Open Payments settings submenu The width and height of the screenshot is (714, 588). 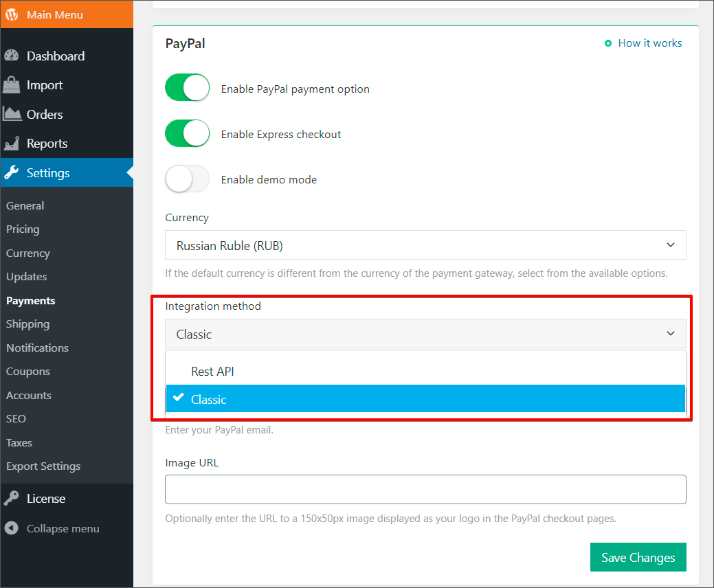tap(30, 300)
